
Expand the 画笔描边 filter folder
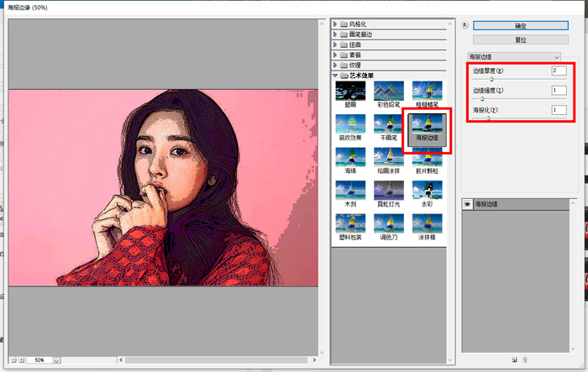(x=335, y=34)
